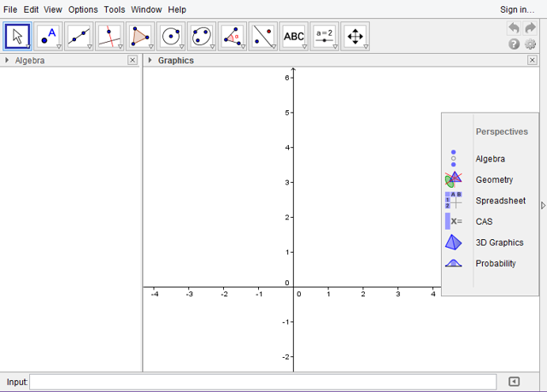Click the Spreadsheet perspective icon
Viewport: 547px width, 392px height.
pyautogui.click(x=454, y=201)
